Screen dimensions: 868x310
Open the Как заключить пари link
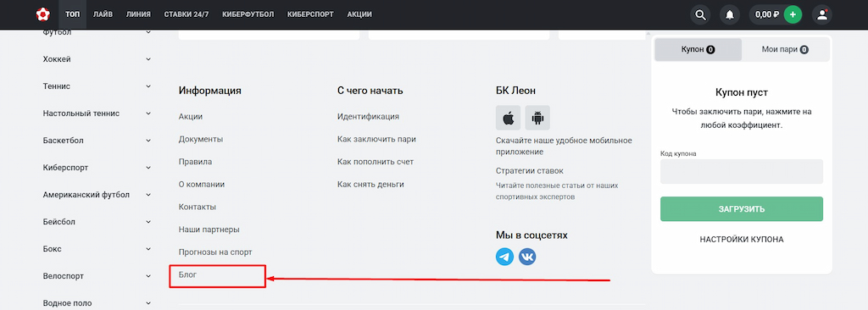[376, 139]
